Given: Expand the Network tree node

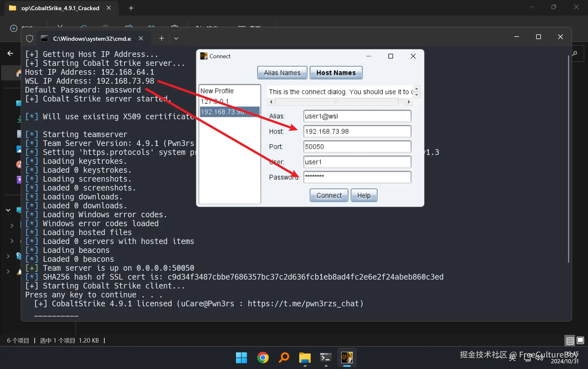Looking at the screenshot, I should (8, 256).
